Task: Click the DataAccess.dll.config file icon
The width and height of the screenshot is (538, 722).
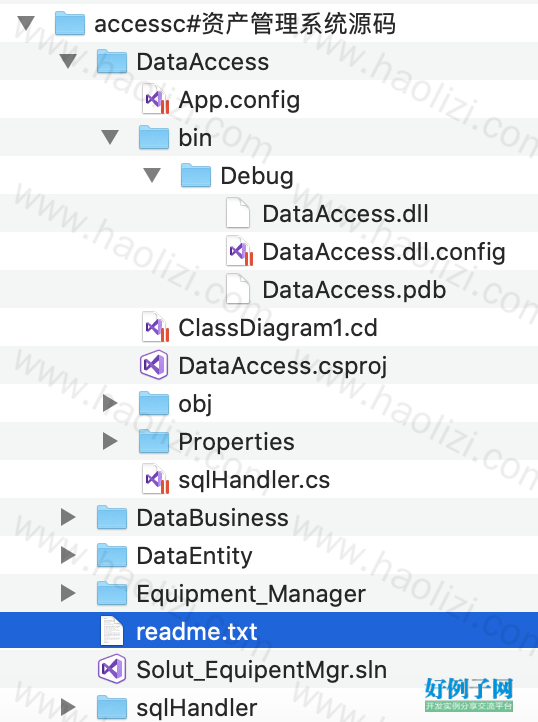Action: coord(240,251)
